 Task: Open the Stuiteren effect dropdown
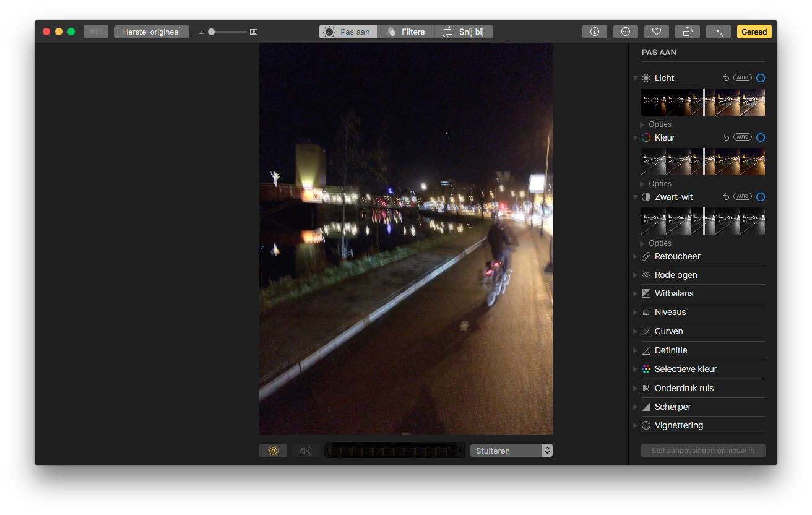point(511,451)
